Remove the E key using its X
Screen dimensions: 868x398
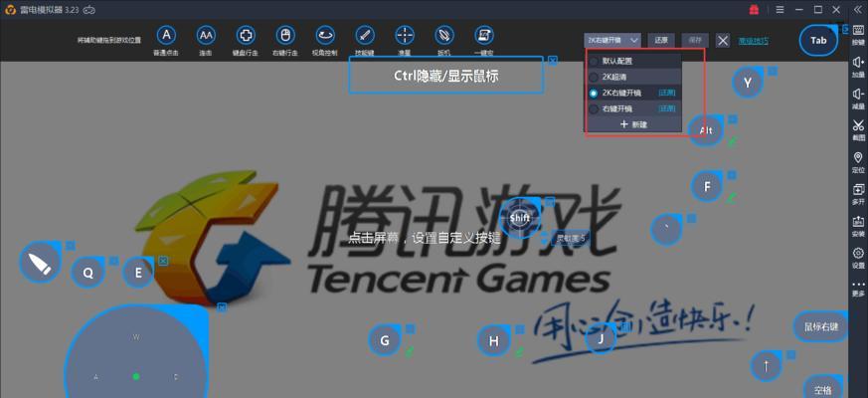[x=163, y=260]
